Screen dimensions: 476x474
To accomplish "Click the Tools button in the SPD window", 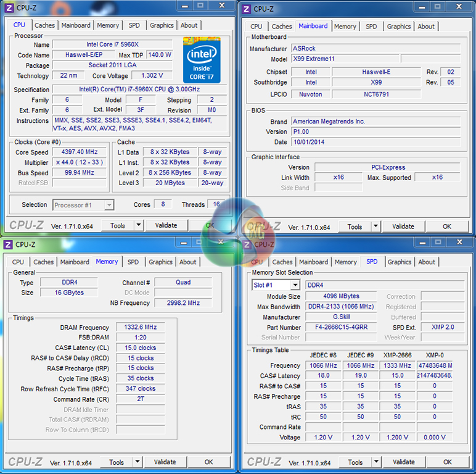I will (355, 462).
